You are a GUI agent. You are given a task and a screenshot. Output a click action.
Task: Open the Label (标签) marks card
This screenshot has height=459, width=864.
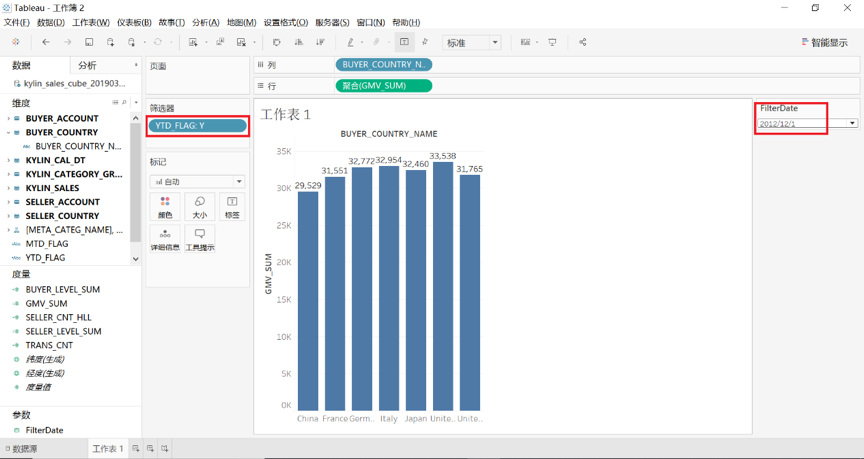pyautogui.click(x=232, y=206)
